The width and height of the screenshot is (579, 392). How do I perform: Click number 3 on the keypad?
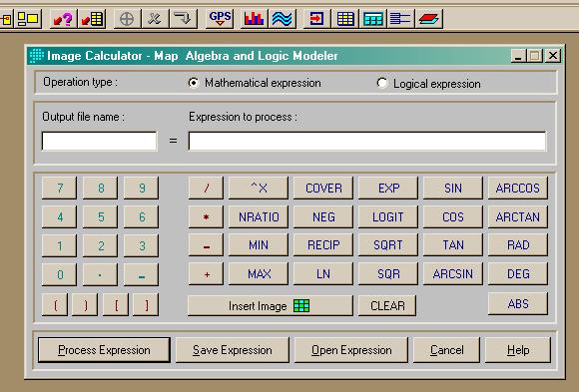click(x=142, y=245)
